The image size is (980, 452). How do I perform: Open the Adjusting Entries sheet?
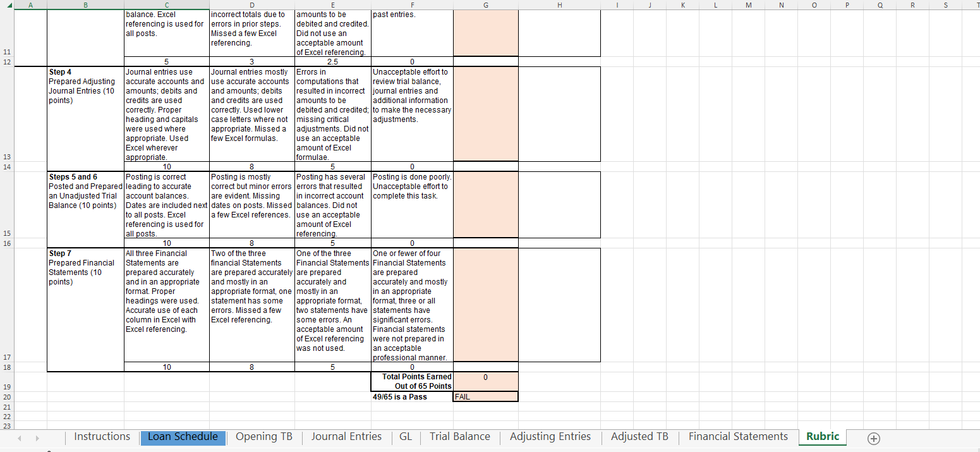pyautogui.click(x=552, y=436)
